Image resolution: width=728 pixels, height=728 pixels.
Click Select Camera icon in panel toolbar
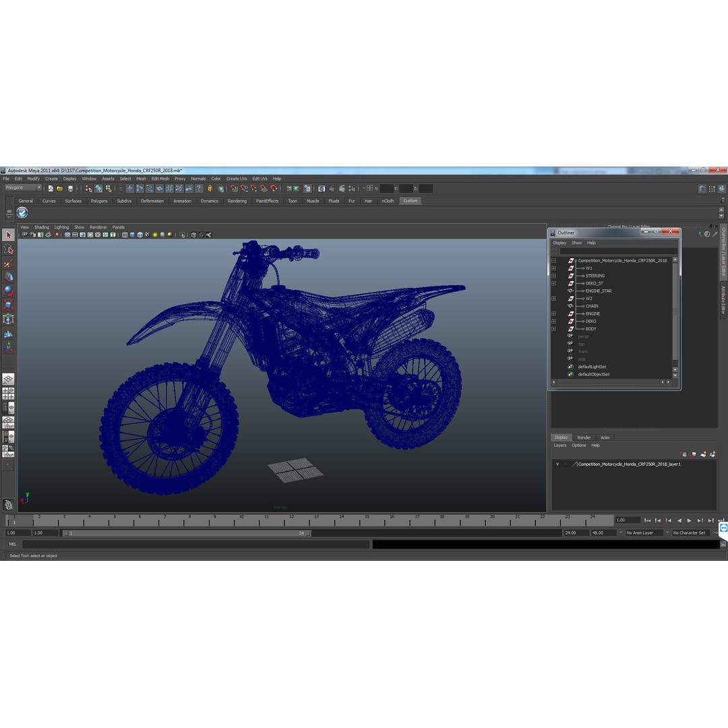click(x=25, y=235)
